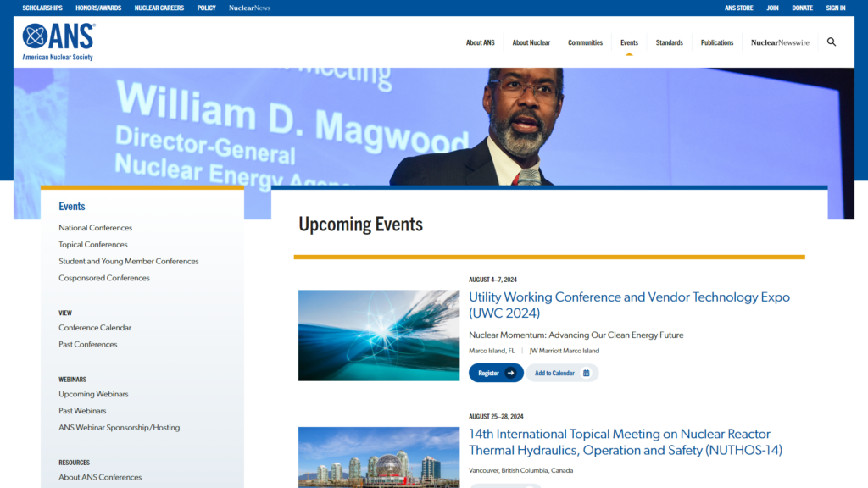Open the UWC 2024 event thumbnail
Viewport: 868px width, 488px height.
[379, 335]
